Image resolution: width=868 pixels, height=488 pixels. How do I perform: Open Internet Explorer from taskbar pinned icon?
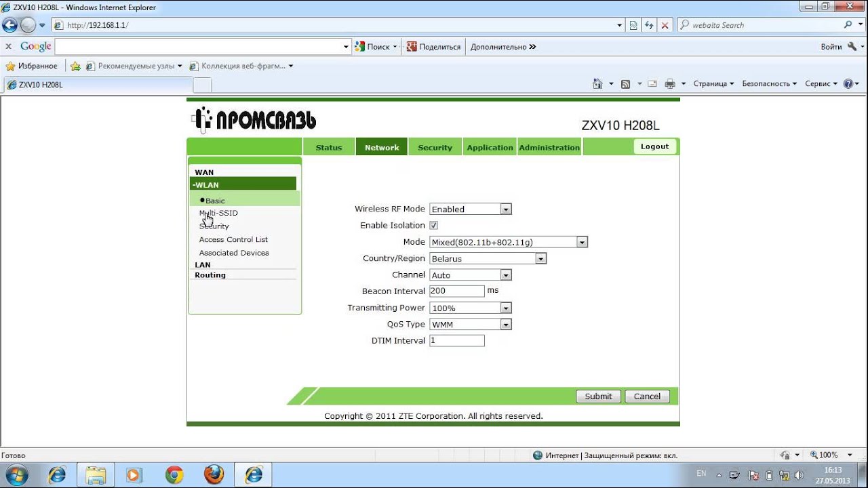[57, 474]
